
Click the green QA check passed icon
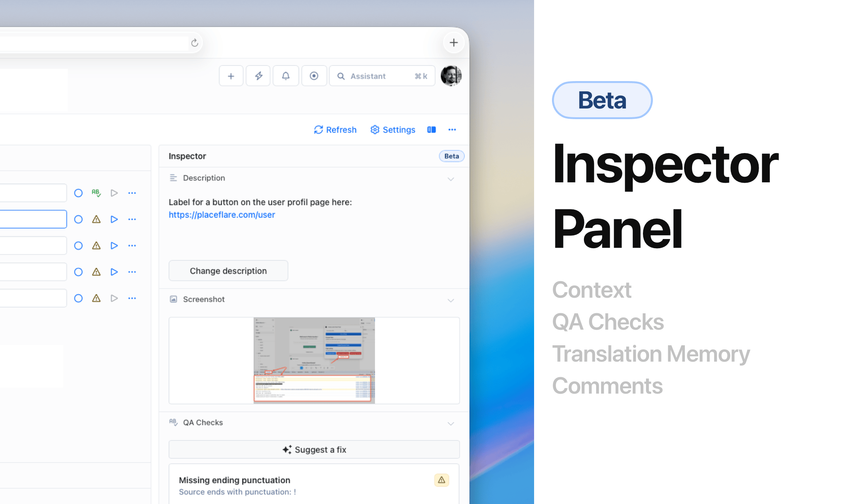pyautogui.click(x=96, y=193)
